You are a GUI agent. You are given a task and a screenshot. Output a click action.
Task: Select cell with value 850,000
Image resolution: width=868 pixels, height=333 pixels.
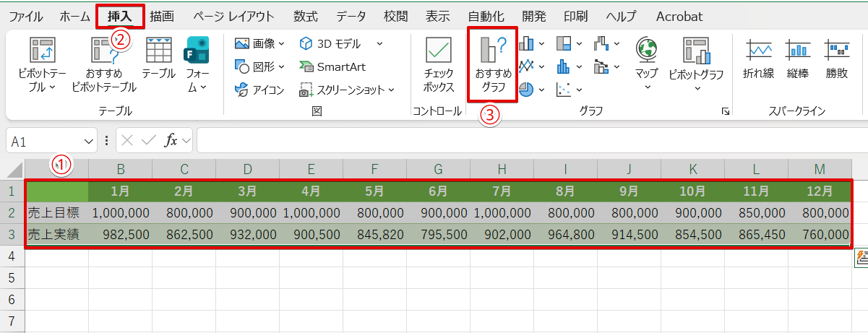[x=756, y=213]
